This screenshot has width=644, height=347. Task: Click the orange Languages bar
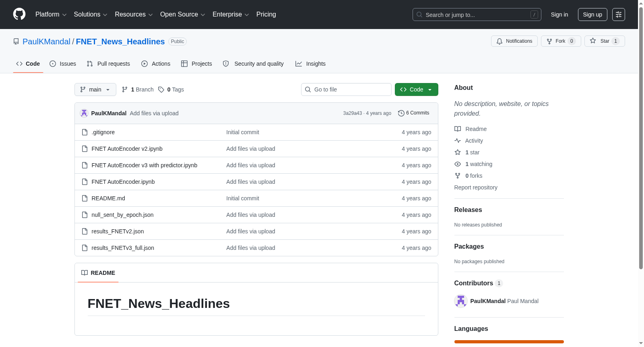[509, 342]
